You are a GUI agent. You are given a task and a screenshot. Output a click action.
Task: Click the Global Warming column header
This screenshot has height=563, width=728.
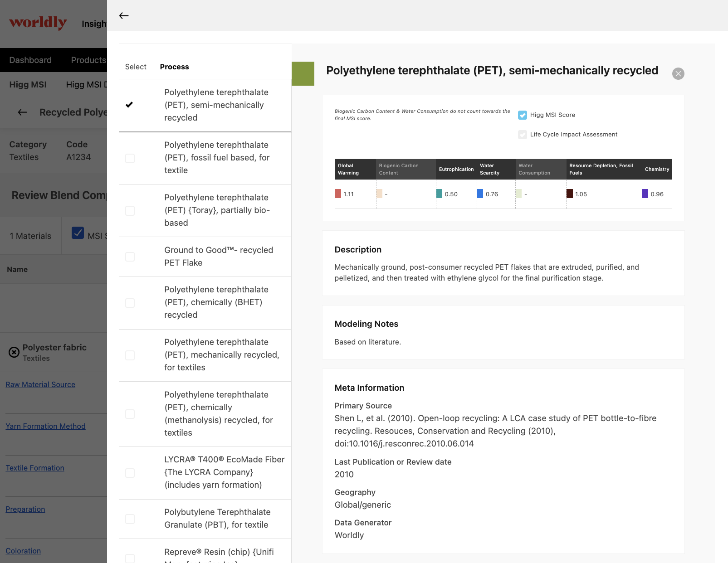(x=355, y=170)
